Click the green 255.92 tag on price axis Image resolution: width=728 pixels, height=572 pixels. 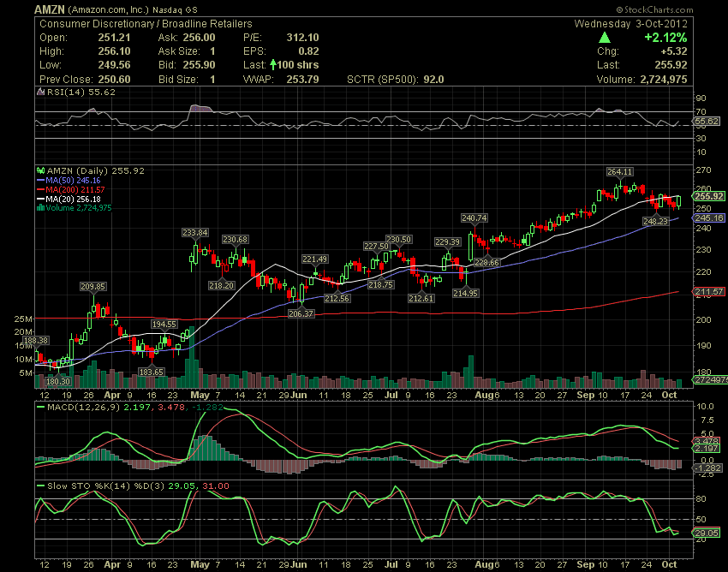(709, 196)
